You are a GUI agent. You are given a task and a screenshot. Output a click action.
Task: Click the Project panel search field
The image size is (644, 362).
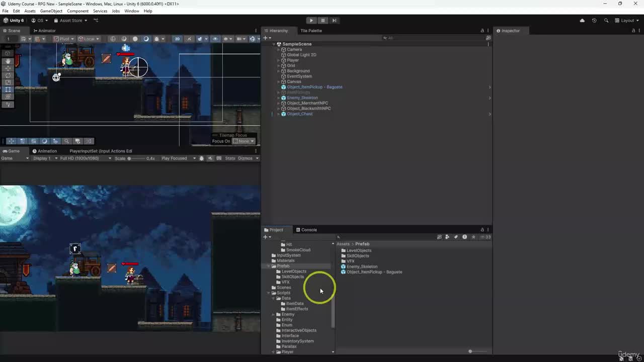click(x=386, y=237)
